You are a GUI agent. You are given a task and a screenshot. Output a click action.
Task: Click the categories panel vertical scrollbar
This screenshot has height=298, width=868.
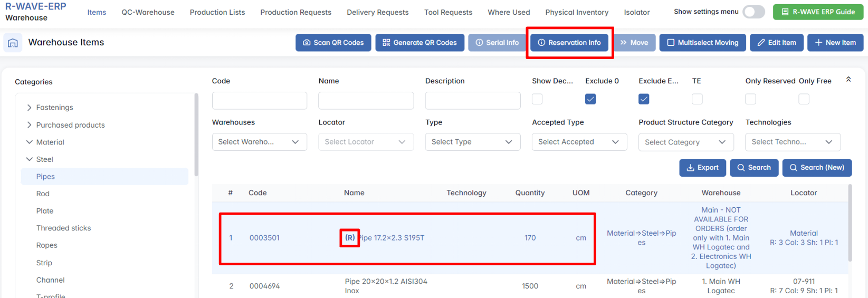(196, 137)
